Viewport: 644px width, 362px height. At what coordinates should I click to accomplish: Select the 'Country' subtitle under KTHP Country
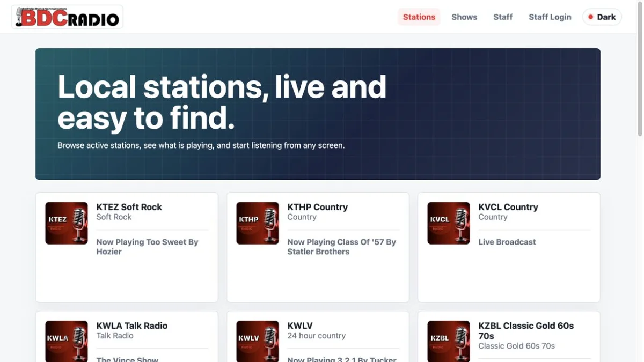302,217
